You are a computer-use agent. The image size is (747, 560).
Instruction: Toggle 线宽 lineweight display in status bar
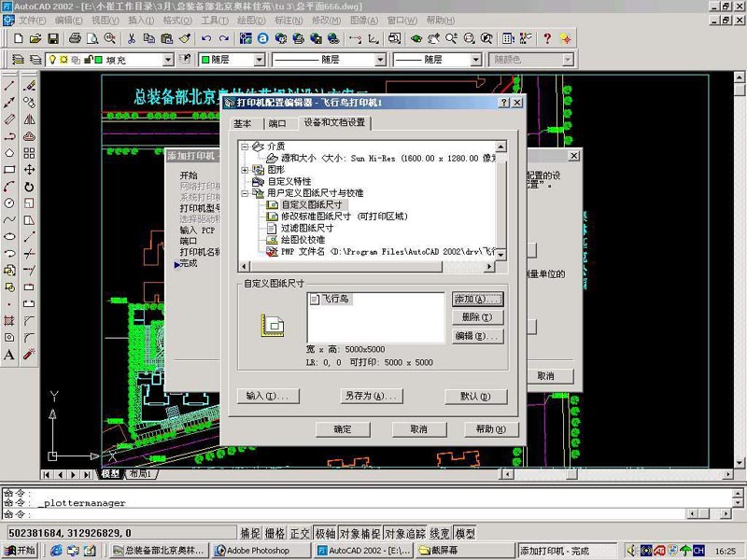[x=440, y=533]
